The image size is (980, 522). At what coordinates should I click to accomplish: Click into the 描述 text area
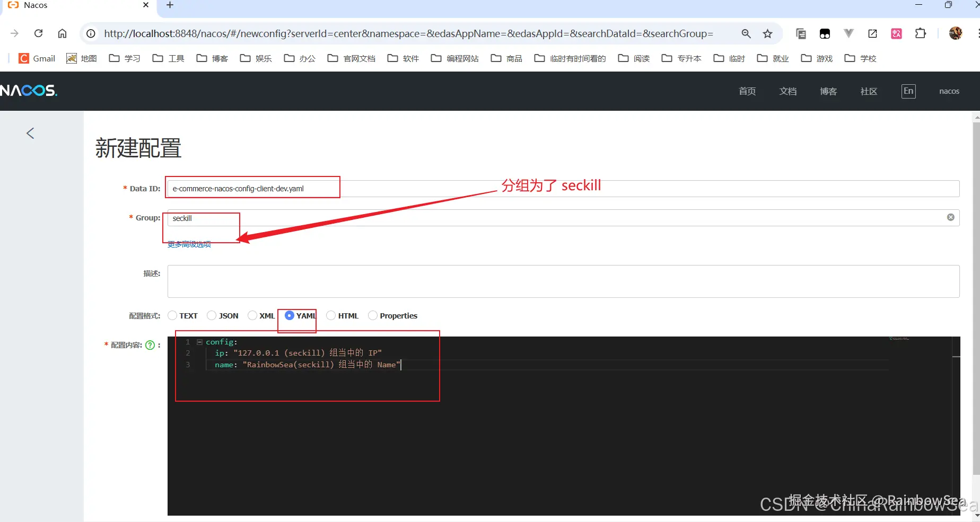tap(563, 281)
